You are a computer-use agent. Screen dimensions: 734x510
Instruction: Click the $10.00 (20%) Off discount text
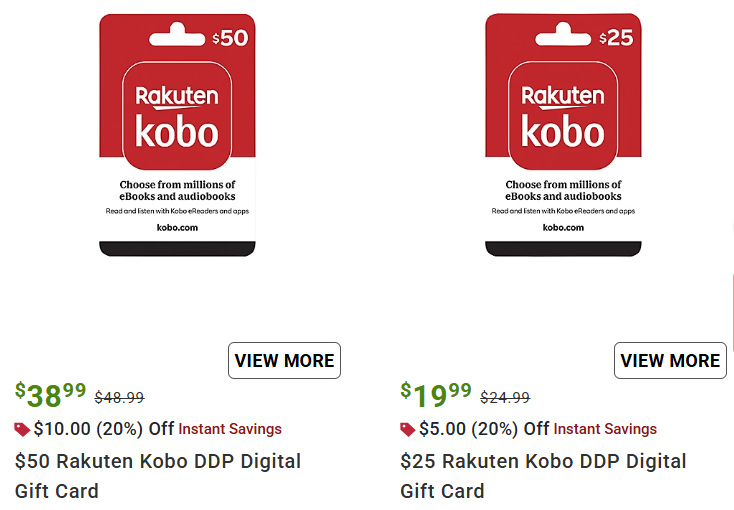pyautogui.click(x=104, y=429)
